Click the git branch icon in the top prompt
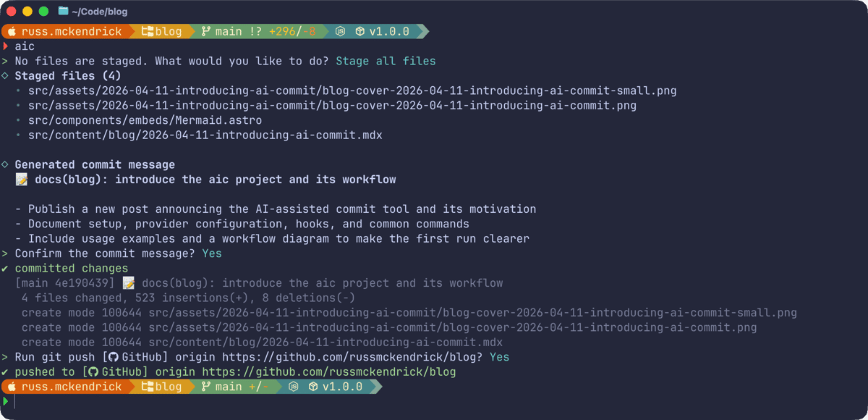868x420 pixels. coord(205,32)
